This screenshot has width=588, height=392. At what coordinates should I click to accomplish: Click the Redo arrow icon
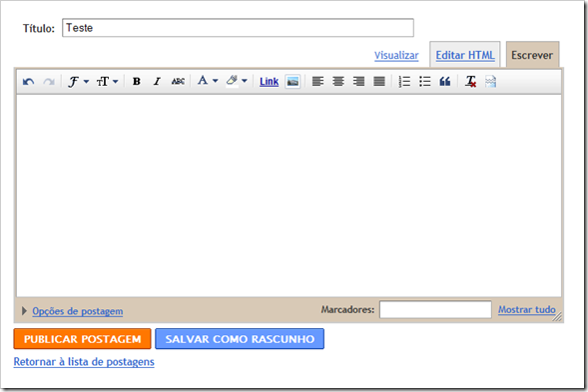[x=49, y=82]
